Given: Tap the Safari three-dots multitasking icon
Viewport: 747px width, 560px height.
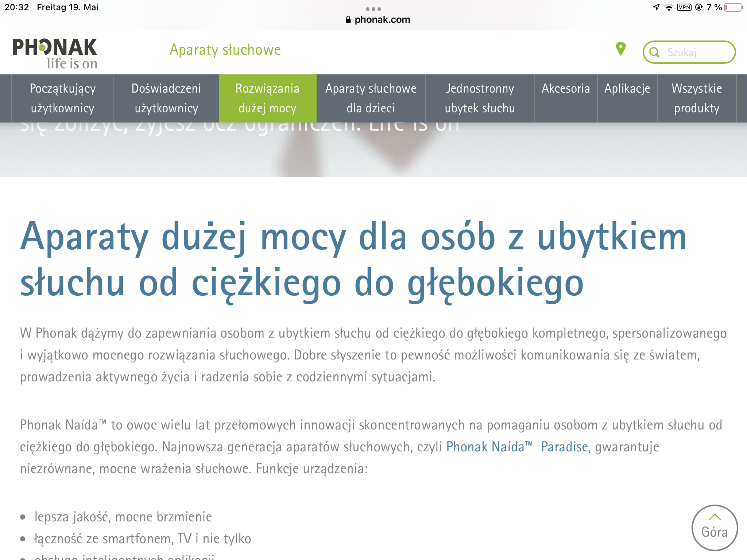Looking at the screenshot, I should coord(373,9).
